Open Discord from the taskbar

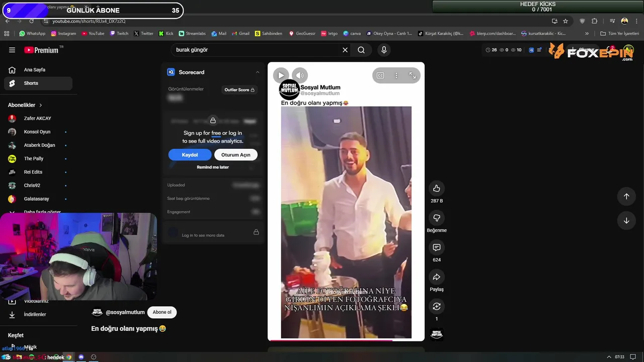click(x=81, y=357)
